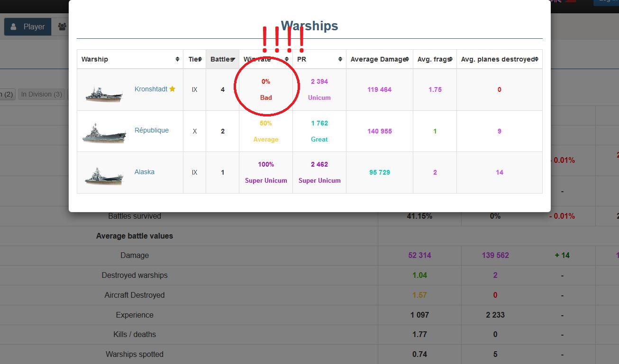Click Battles survived row label
This screenshot has width=619, height=364.
pyautogui.click(x=135, y=216)
